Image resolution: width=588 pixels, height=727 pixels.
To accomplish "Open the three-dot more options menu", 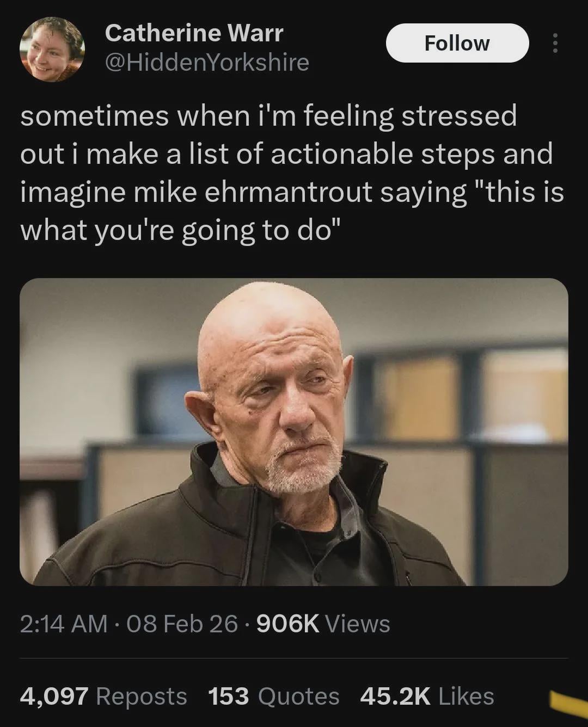I will click(x=555, y=43).
